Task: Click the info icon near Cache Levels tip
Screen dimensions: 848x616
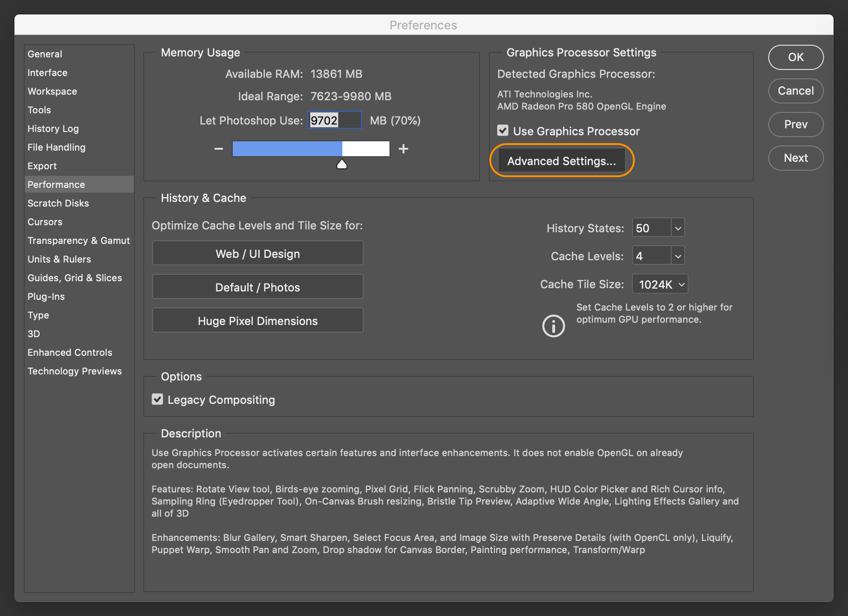Action: (553, 325)
